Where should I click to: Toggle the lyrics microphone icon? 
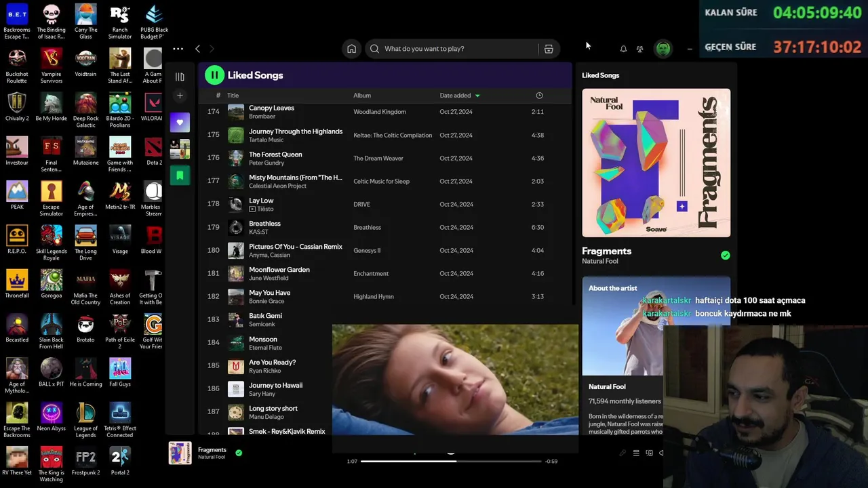click(x=623, y=453)
